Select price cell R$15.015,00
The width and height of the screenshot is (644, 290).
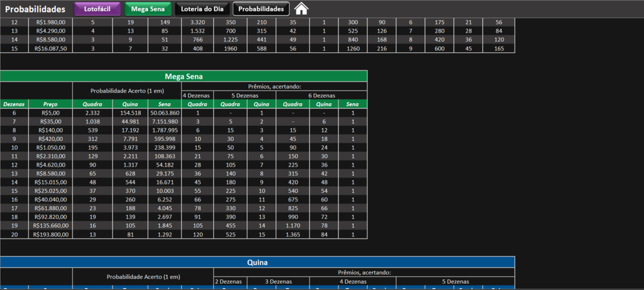(x=51, y=182)
